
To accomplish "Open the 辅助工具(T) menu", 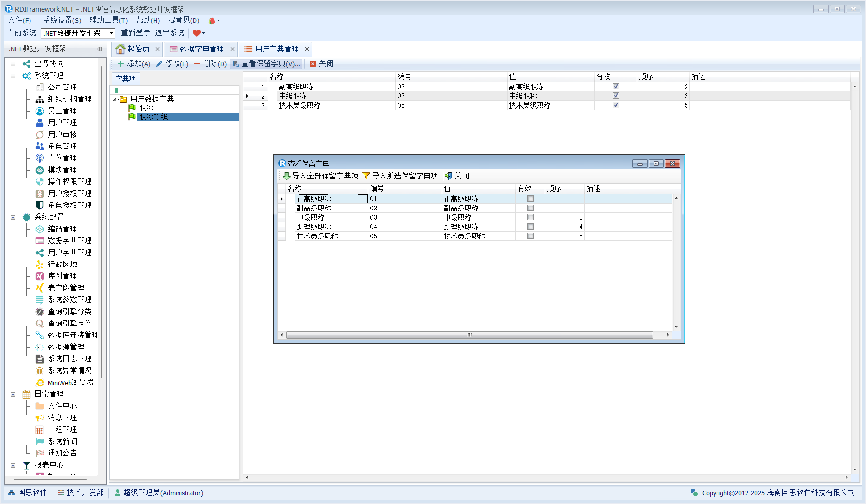I will (x=108, y=20).
